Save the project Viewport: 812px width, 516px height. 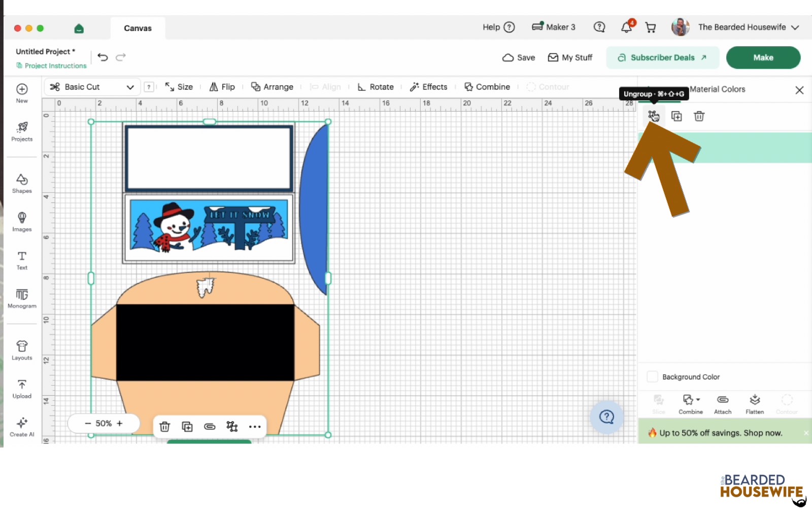click(x=519, y=57)
